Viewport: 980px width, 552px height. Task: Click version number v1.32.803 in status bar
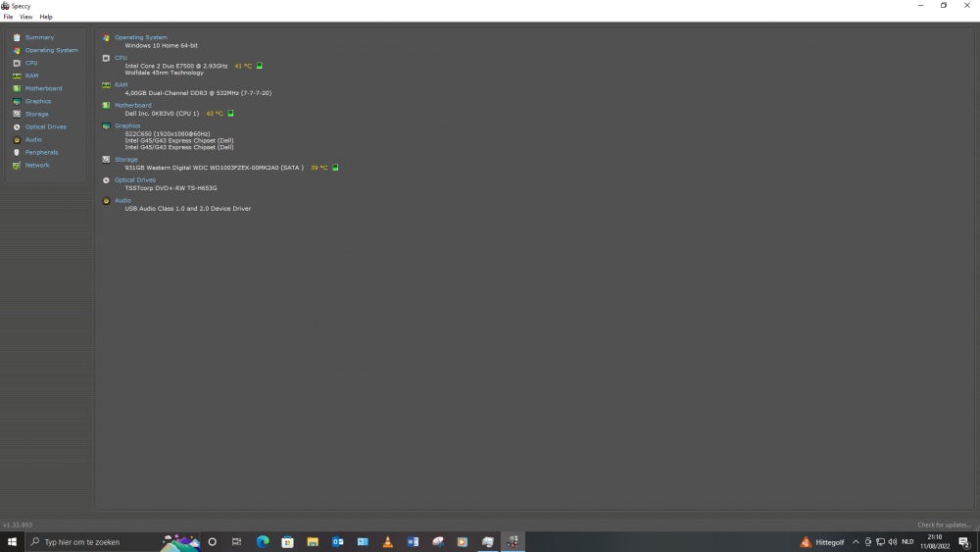click(18, 526)
